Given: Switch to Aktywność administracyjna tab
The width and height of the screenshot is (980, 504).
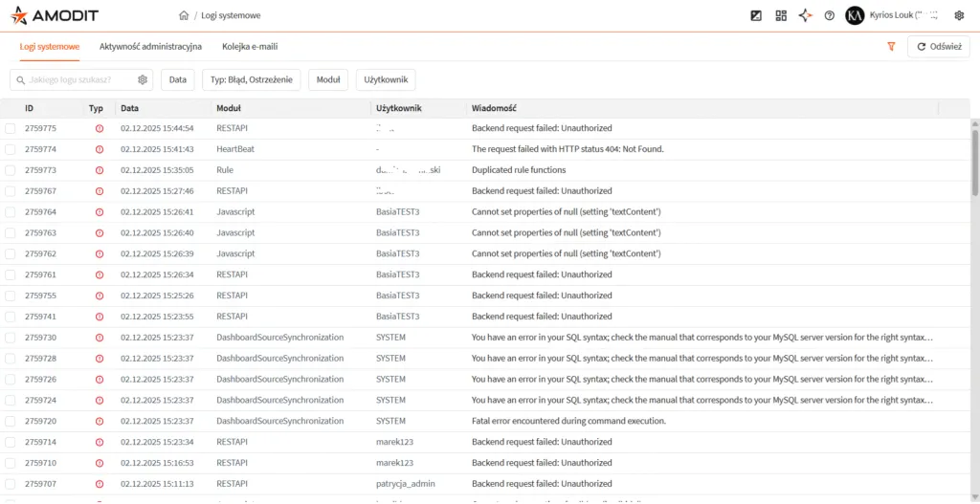Looking at the screenshot, I should pos(150,47).
